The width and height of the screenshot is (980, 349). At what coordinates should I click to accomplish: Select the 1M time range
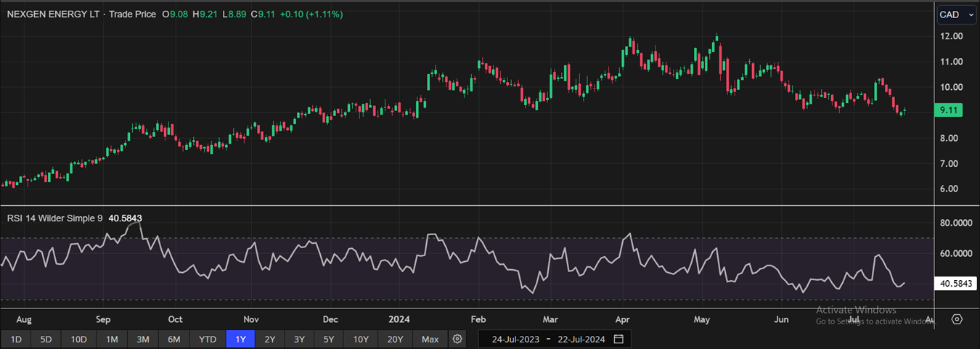[112, 339]
